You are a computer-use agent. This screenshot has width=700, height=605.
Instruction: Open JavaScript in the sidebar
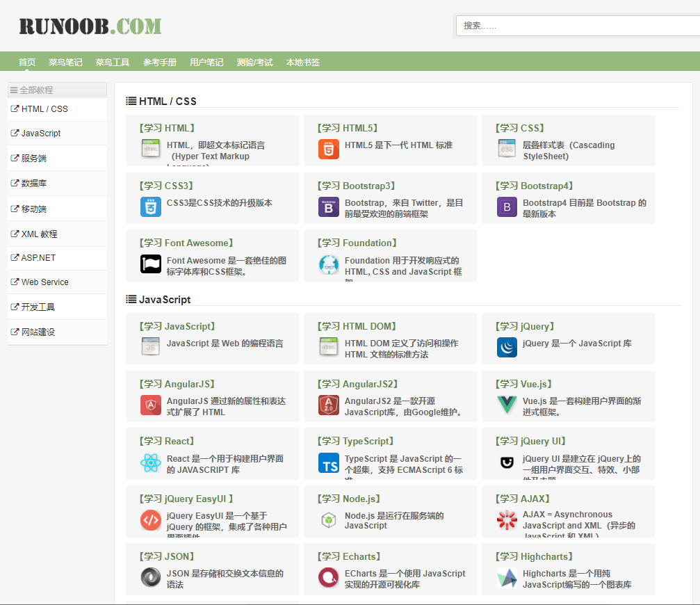pyautogui.click(x=57, y=133)
